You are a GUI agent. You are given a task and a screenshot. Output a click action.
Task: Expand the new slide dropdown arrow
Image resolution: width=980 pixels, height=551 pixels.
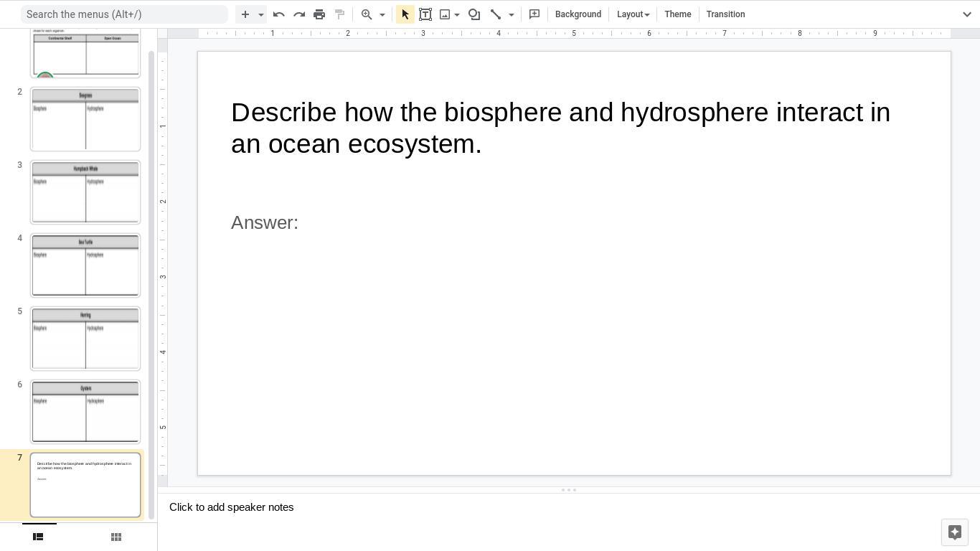click(x=261, y=14)
